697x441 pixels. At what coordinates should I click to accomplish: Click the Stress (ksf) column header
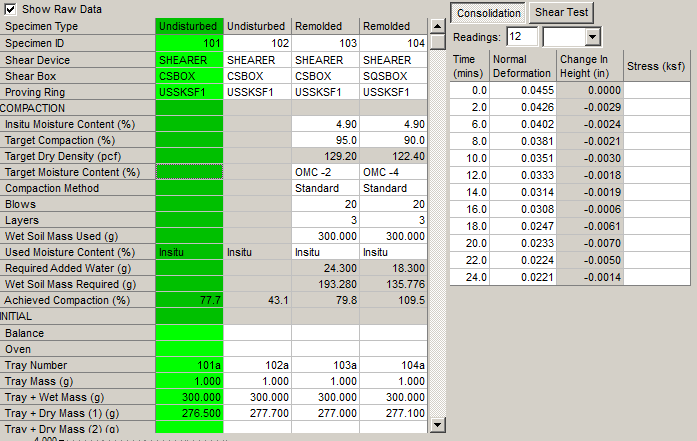click(x=656, y=66)
